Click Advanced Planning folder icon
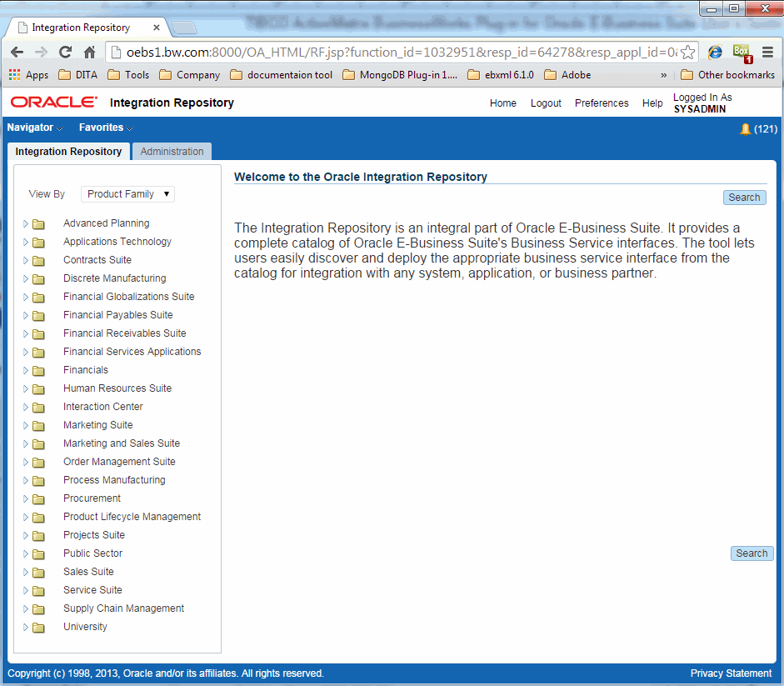 (x=38, y=224)
